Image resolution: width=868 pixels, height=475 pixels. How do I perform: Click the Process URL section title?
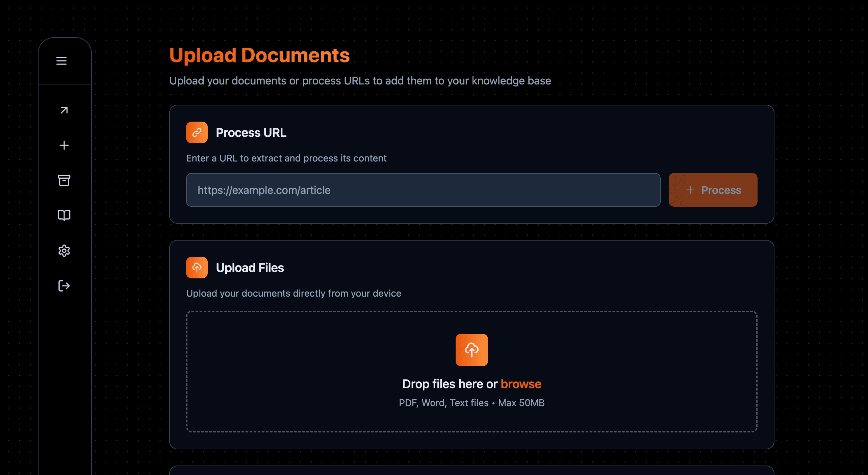(x=251, y=133)
